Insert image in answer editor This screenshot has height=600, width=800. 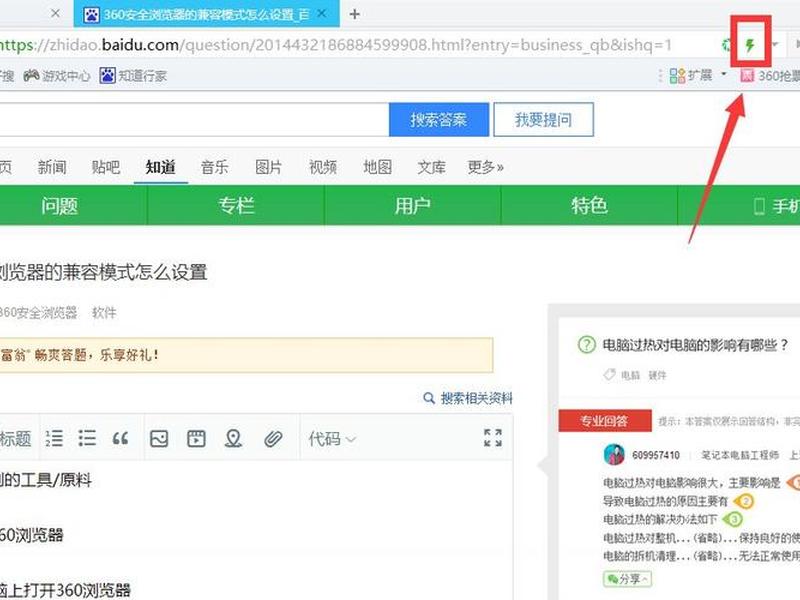(159, 438)
